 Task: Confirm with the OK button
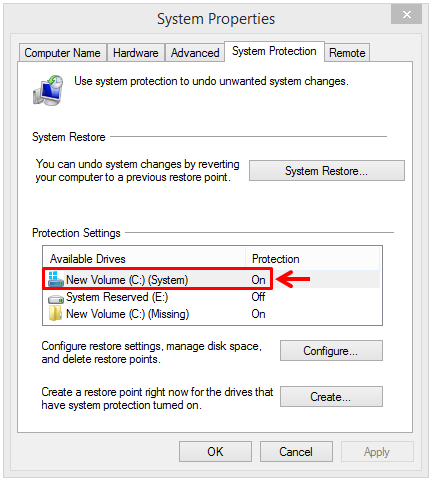point(215,452)
